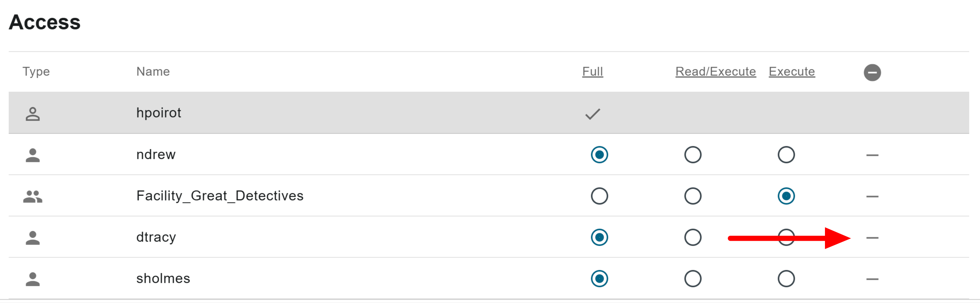Remove Facility_Great_Detectives with its minus icon
Viewport: 980px width, 303px height.
(872, 196)
